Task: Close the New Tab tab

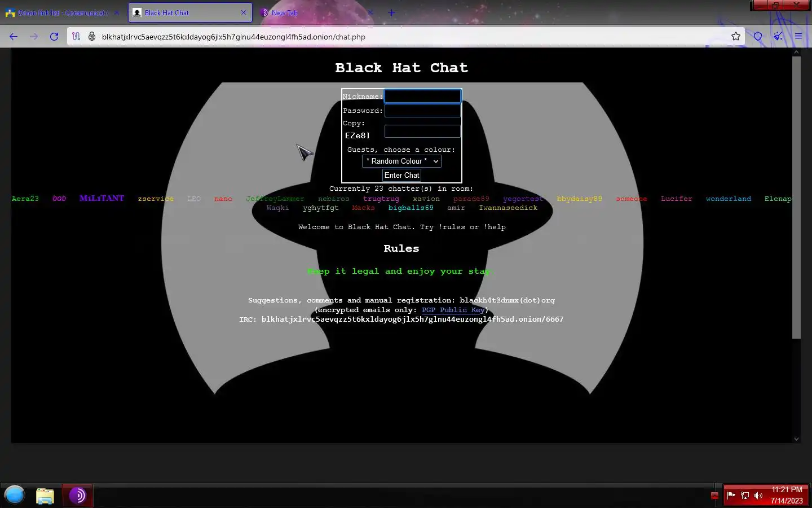Action: coord(370,12)
